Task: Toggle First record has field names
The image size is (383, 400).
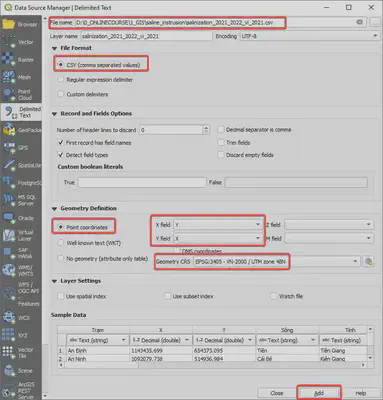Action: [x=94, y=143]
